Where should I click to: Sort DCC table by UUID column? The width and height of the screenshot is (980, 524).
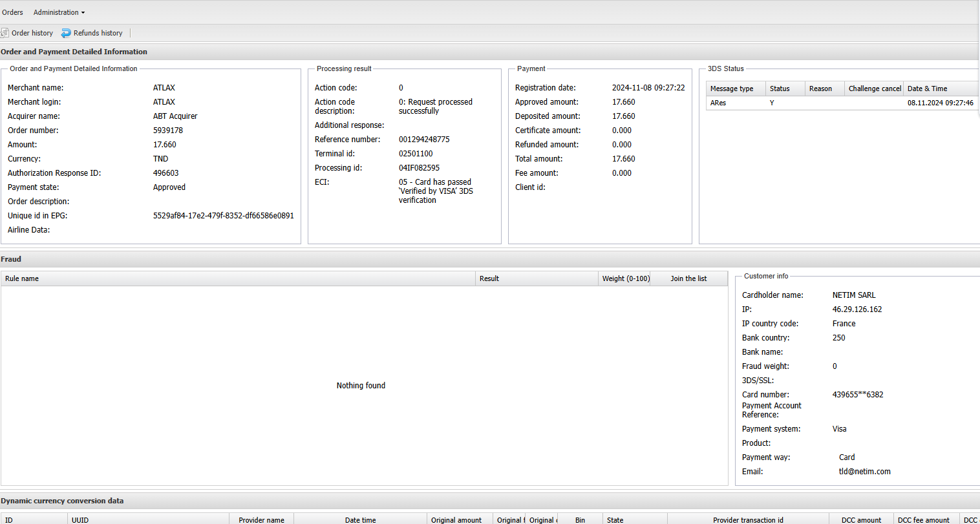click(x=80, y=519)
